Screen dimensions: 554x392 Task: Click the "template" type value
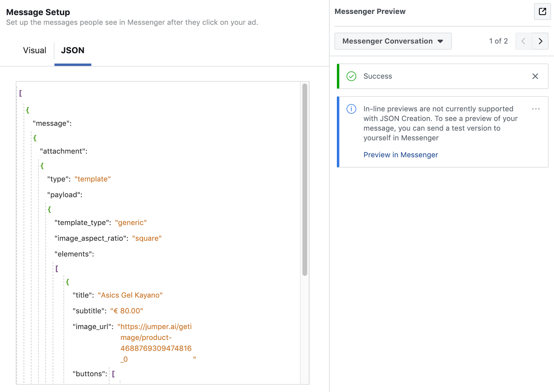(x=92, y=179)
